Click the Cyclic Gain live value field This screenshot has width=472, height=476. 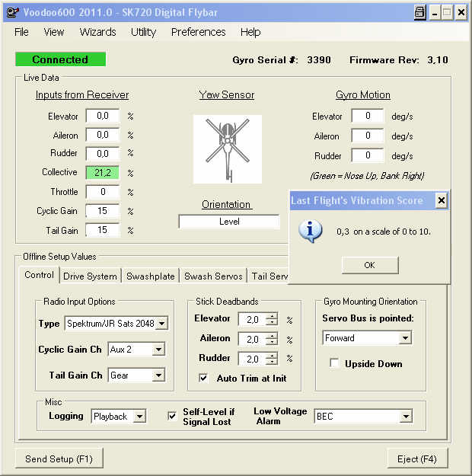tap(103, 211)
